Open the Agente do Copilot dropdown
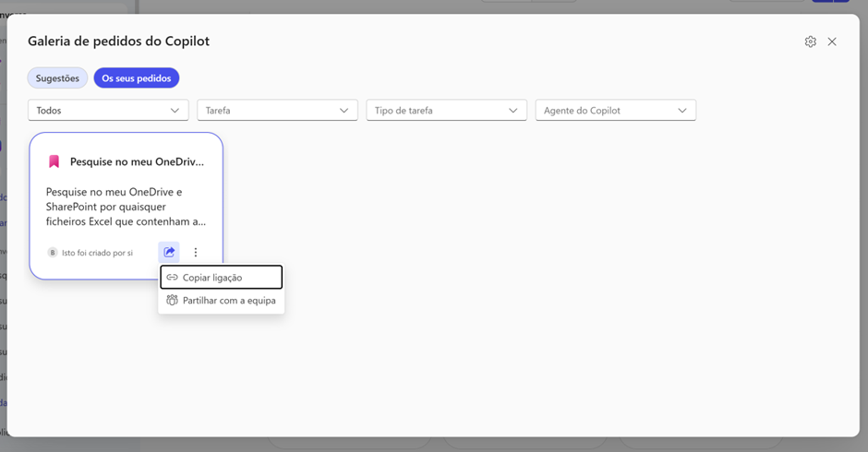The image size is (868, 452). point(615,111)
